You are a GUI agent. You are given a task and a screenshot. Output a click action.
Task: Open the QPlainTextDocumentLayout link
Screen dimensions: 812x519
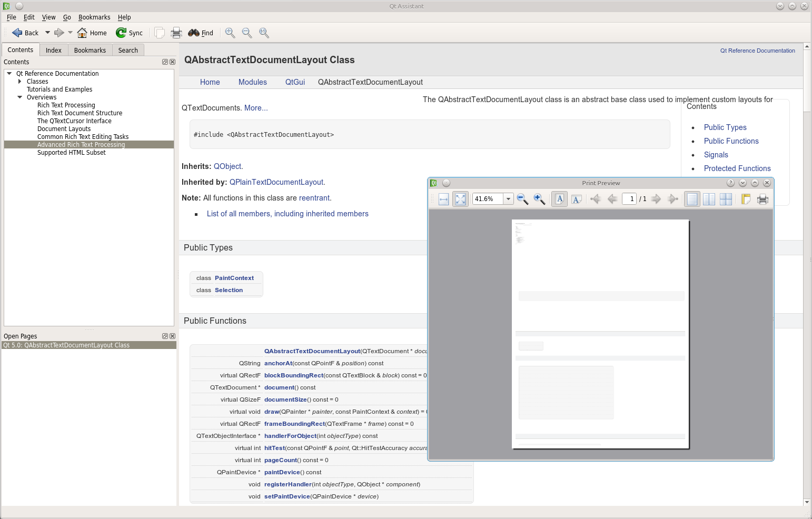click(x=277, y=182)
